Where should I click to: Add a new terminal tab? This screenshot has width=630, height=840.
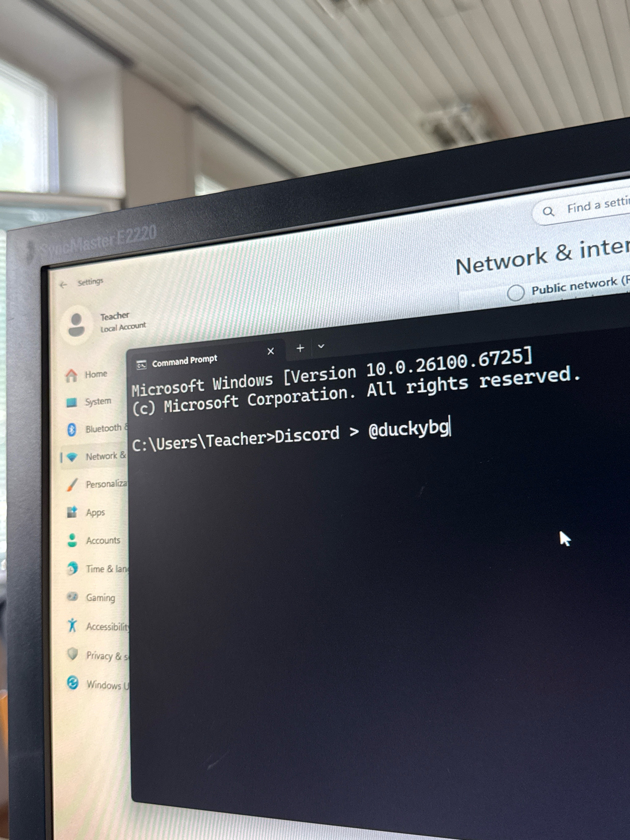(x=300, y=348)
